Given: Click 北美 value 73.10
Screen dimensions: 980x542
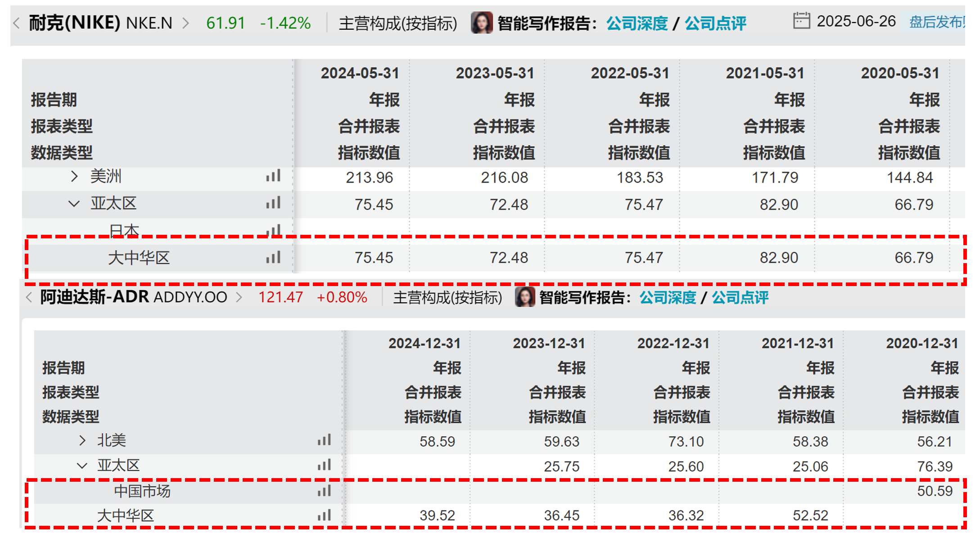Looking at the screenshot, I should pyautogui.click(x=686, y=441).
